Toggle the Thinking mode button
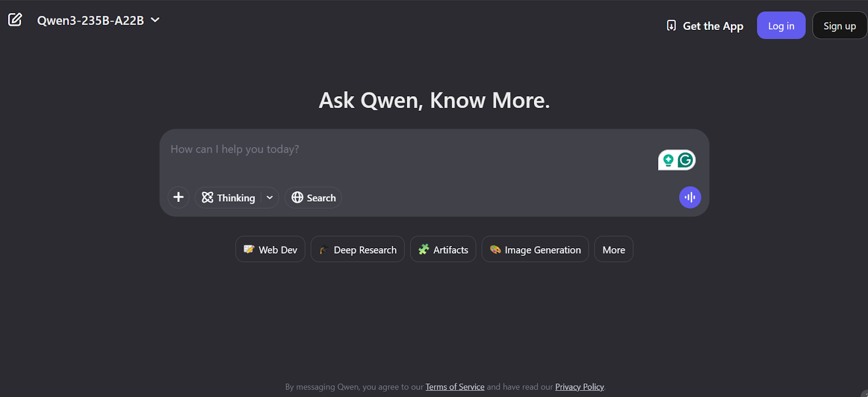This screenshot has height=397, width=868. click(228, 198)
